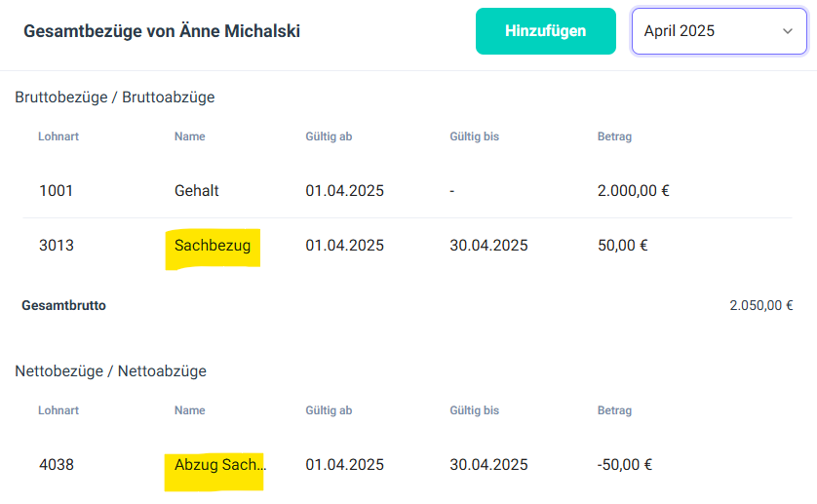Click the highlighted Sachbezug entry

click(x=213, y=246)
